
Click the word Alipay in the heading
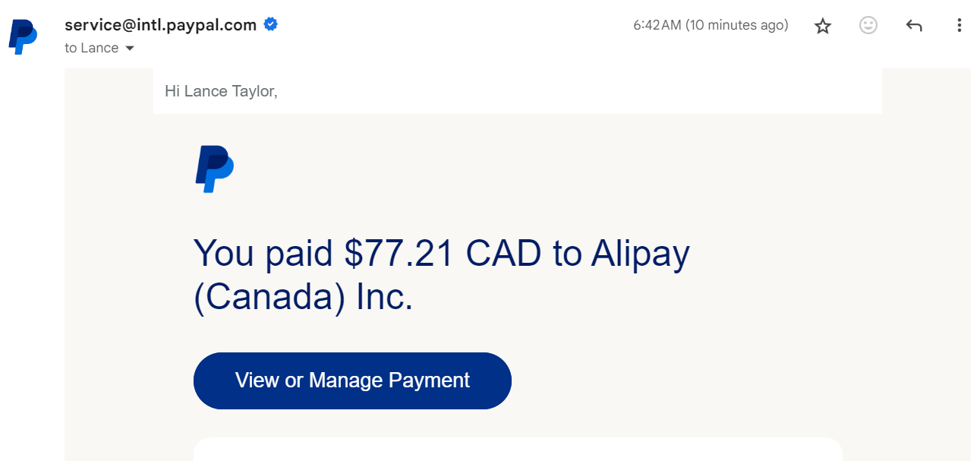[640, 254]
